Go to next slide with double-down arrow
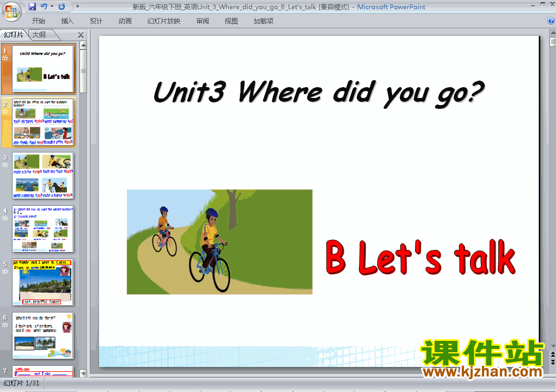This screenshot has height=392, width=556. coord(553,362)
